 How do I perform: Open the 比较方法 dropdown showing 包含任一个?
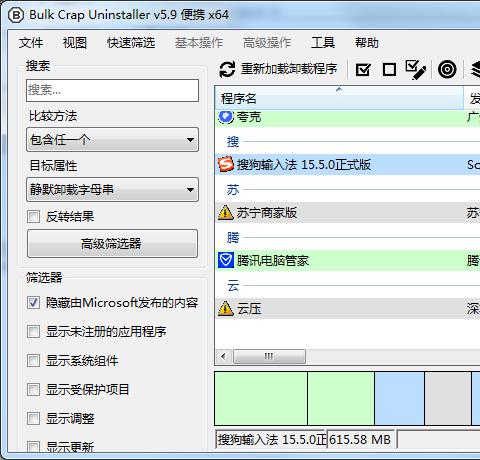click(x=112, y=140)
